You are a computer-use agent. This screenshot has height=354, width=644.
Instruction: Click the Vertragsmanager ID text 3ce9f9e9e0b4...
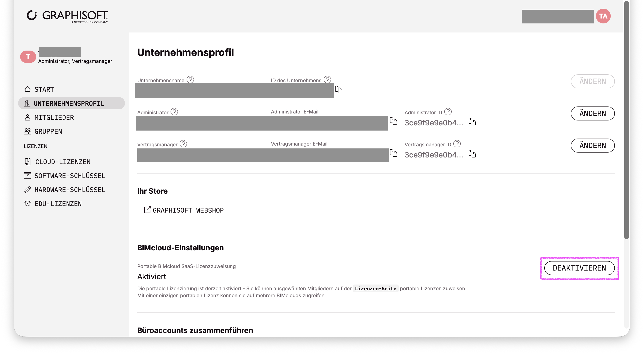[434, 155]
